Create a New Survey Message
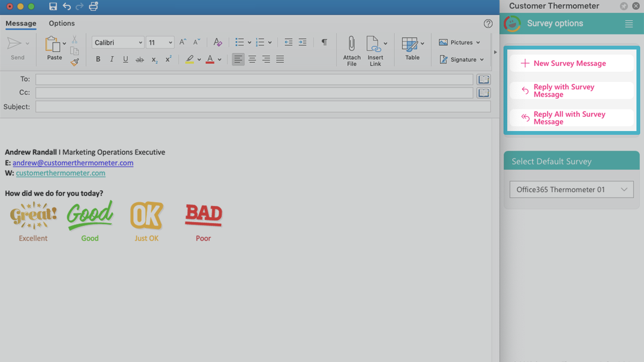The image size is (644, 362). (x=571, y=63)
